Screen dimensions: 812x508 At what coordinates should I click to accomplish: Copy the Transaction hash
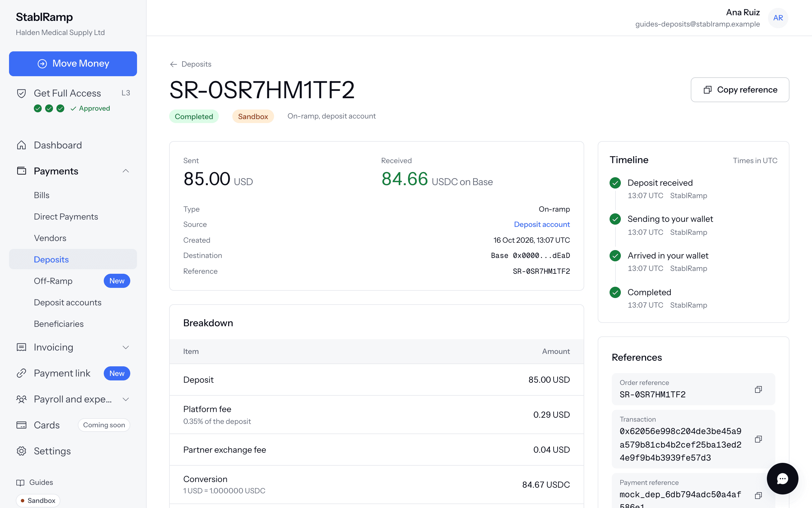[758, 439]
